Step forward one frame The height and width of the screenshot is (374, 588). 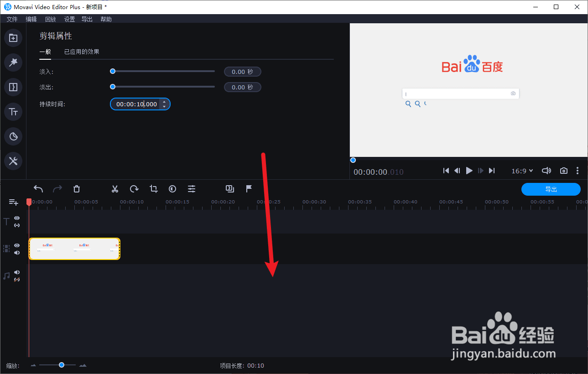(x=480, y=171)
